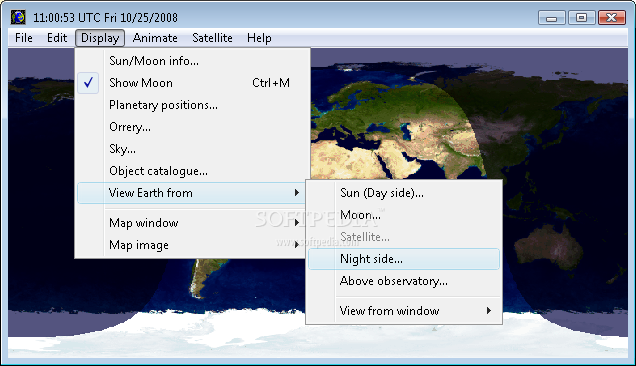Maximize the Home Planet window
Viewport: 636px width, 366px height.
pyautogui.click(x=581, y=18)
